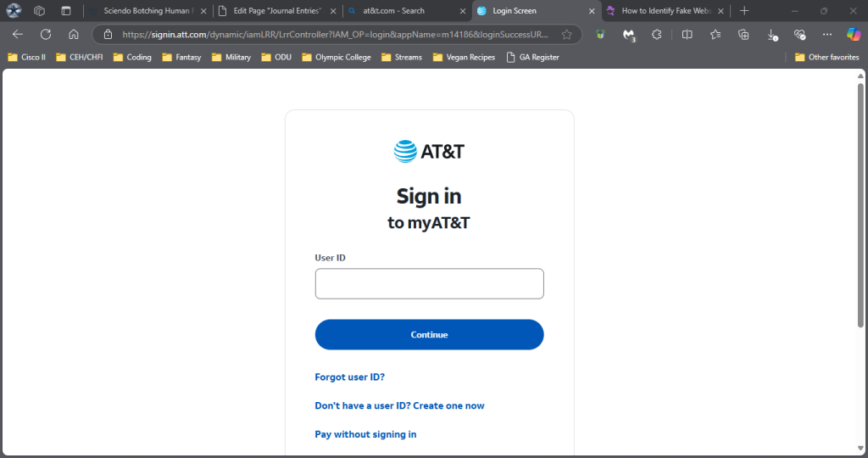Image resolution: width=868 pixels, height=458 pixels.
Task: Click the scrollbar up arrow
Action: [x=860, y=75]
